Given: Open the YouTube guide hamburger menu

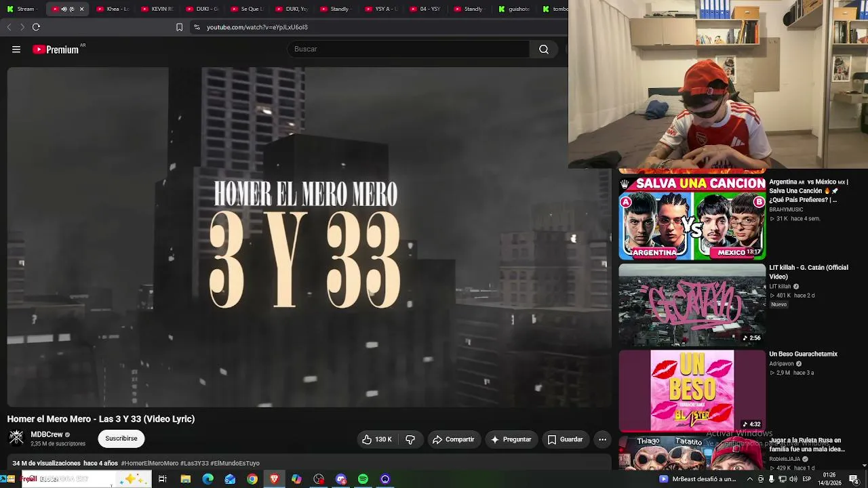Looking at the screenshot, I should tap(16, 49).
